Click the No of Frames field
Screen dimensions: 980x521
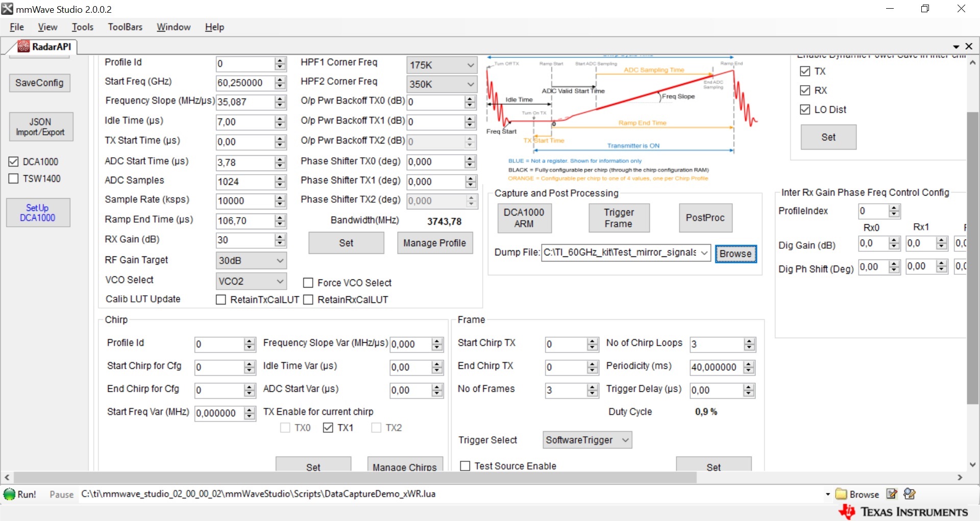566,390
